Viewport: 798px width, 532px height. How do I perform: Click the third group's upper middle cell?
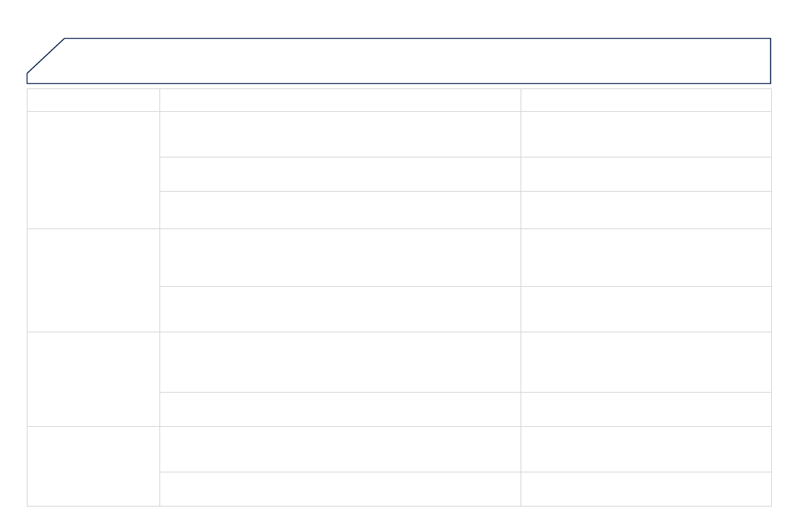click(x=340, y=362)
